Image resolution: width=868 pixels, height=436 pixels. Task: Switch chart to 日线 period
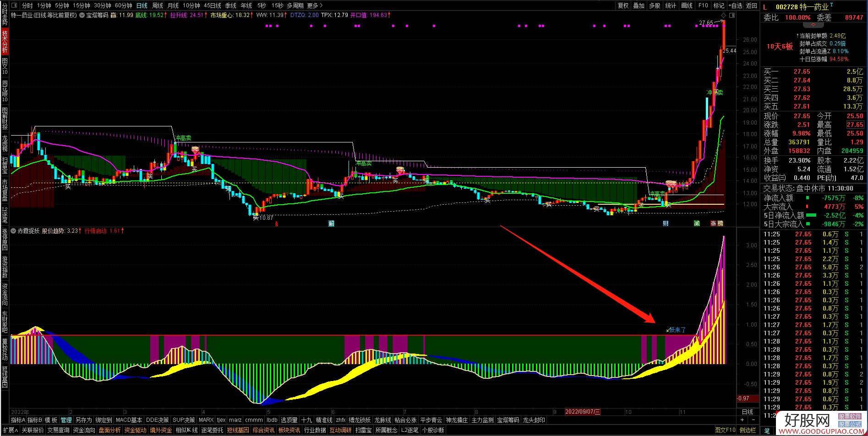pyautogui.click(x=142, y=5)
